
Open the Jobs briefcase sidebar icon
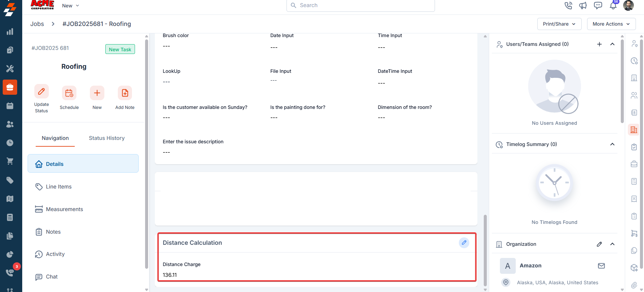click(10, 87)
